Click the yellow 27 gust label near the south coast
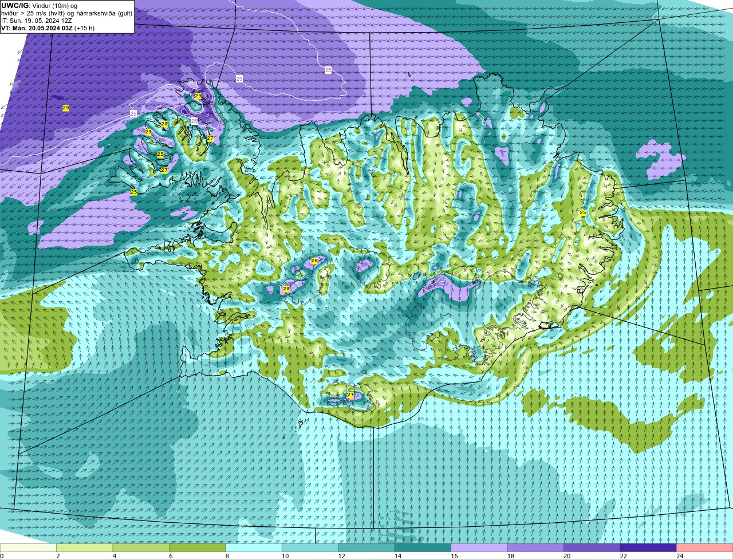Viewport: 733px width, 560px height. point(350,395)
